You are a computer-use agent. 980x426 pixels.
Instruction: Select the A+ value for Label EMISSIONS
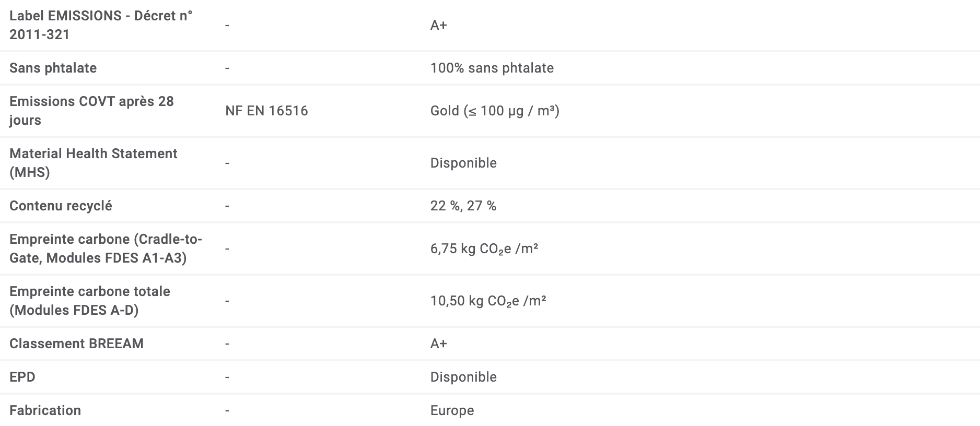(x=438, y=25)
